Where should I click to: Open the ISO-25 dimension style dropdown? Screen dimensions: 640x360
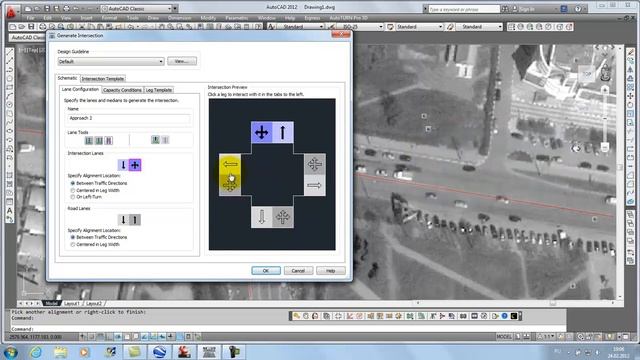[x=360, y=27]
